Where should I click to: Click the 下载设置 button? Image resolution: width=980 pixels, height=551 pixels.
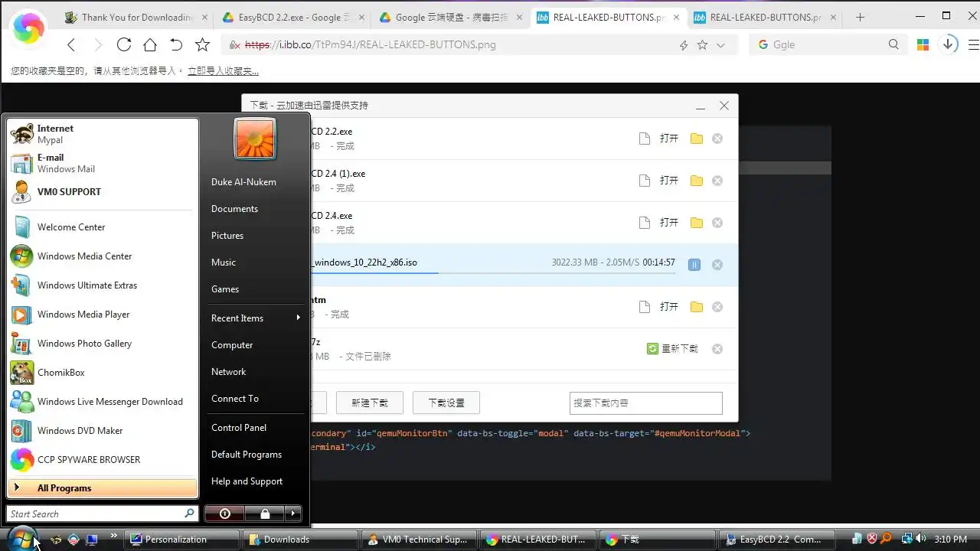click(x=446, y=403)
